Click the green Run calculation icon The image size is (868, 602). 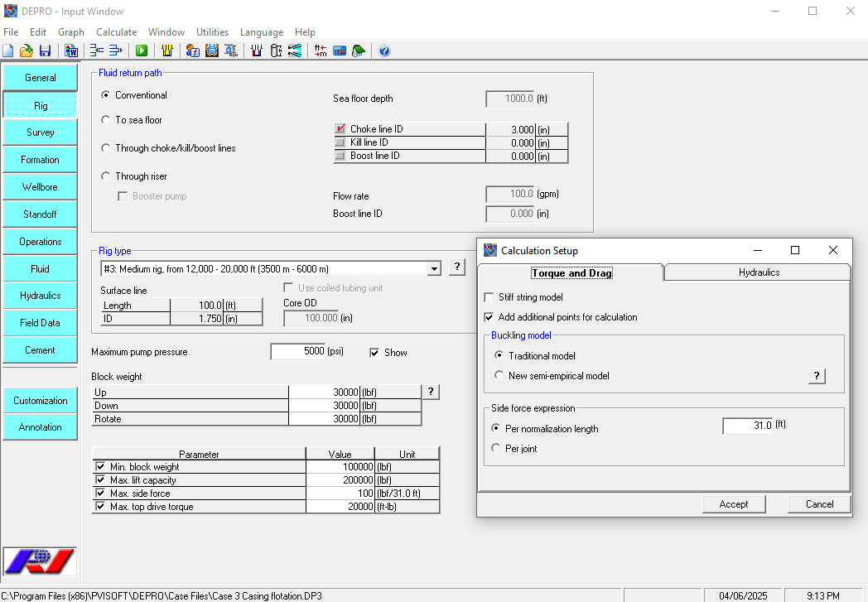coord(142,51)
